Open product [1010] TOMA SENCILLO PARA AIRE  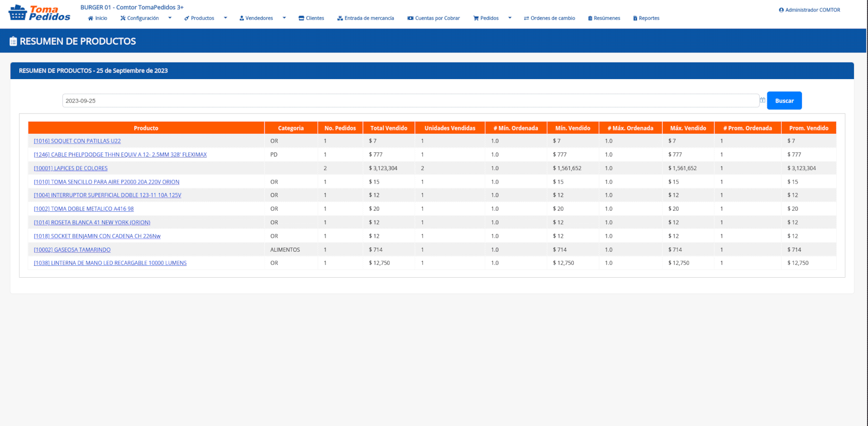(107, 182)
